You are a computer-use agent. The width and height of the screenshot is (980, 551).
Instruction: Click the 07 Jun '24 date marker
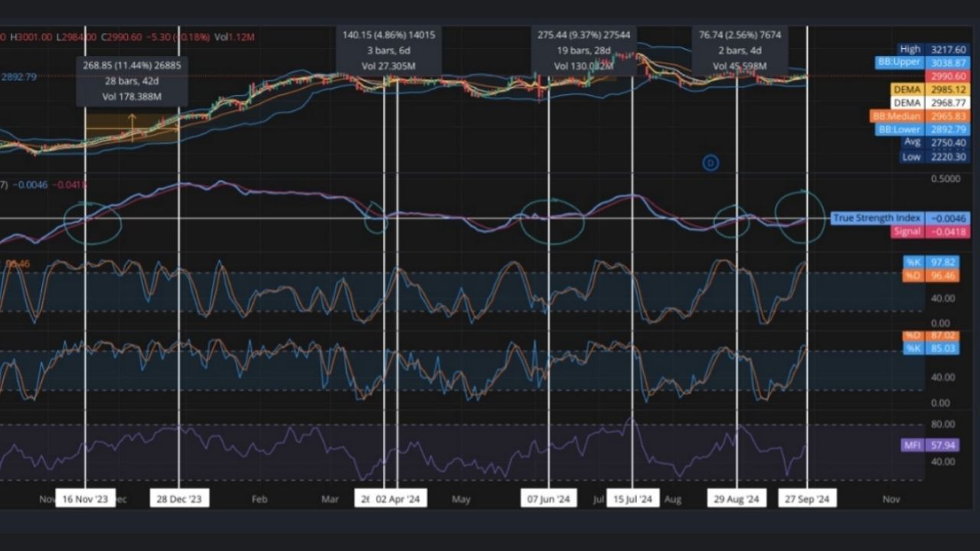[548, 499]
